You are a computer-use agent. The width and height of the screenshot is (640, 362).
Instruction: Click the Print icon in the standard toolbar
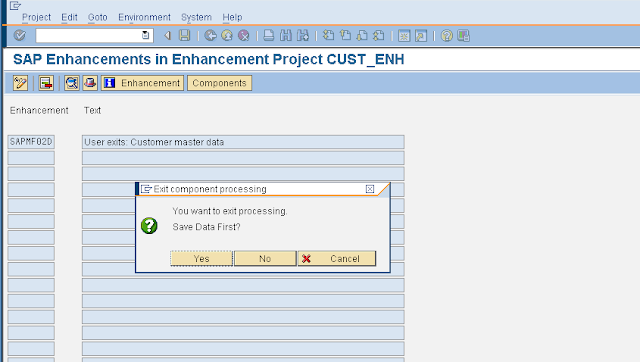[x=269, y=36]
